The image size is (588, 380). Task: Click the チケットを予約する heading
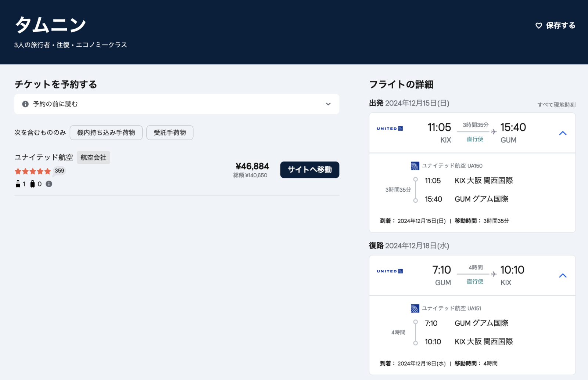point(56,84)
